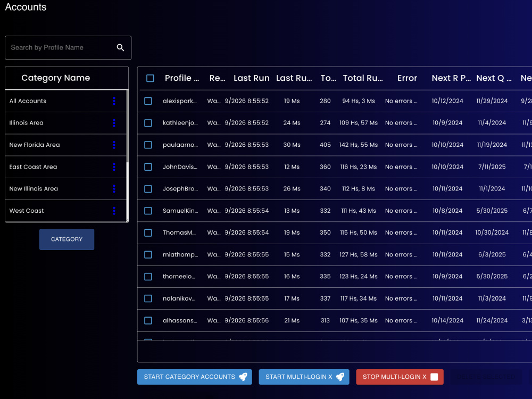The height and width of the screenshot is (399, 532).
Task: Click total count 405 cell
Action: coord(325,145)
